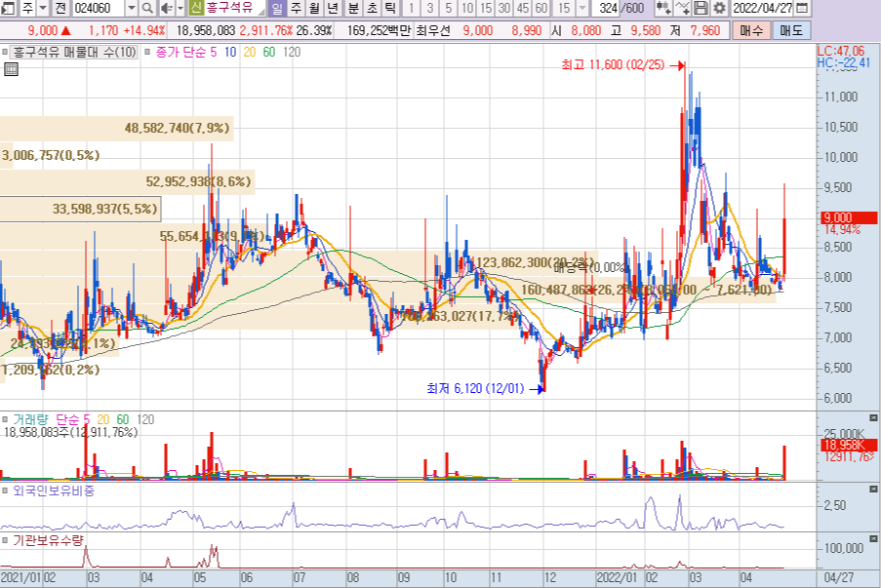This screenshot has width=881, height=588.
Task: Click the 최저 6,120 (12/01) marker
Action: tap(486, 389)
